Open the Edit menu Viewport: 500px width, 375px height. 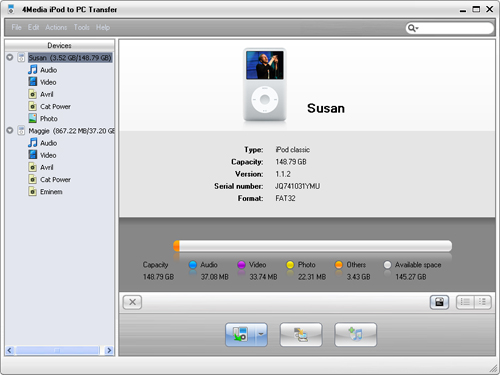(x=33, y=27)
